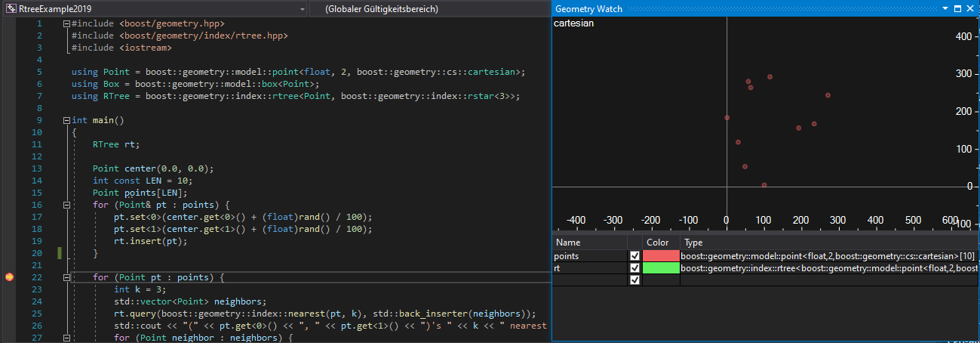
Task: Place cursor on 'int k = 3;' line
Action: [x=140, y=289]
